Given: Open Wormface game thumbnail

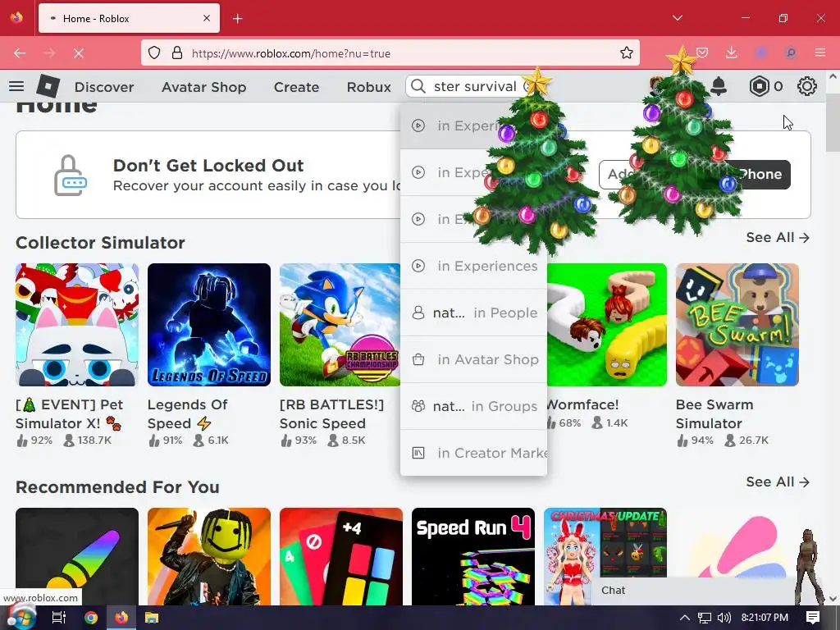Looking at the screenshot, I should [607, 325].
